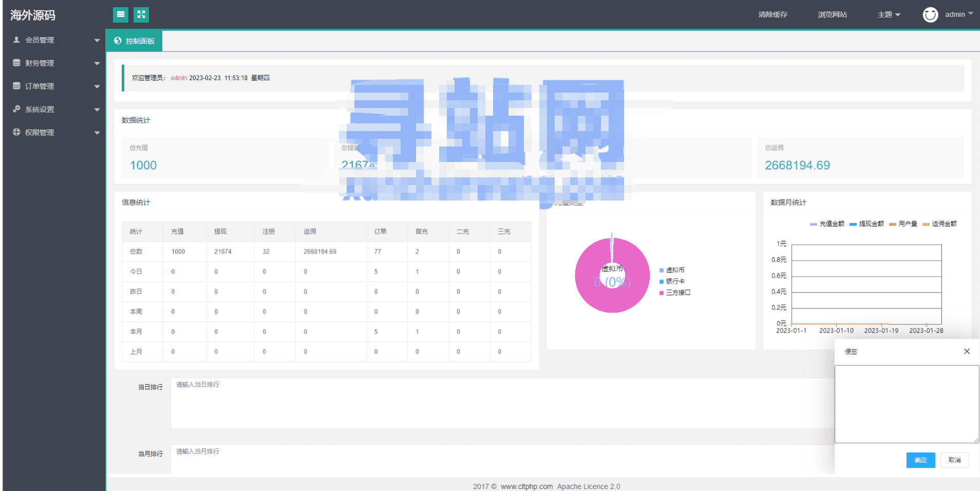Click the 权限管理 globe icon

pyautogui.click(x=16, y=132)
